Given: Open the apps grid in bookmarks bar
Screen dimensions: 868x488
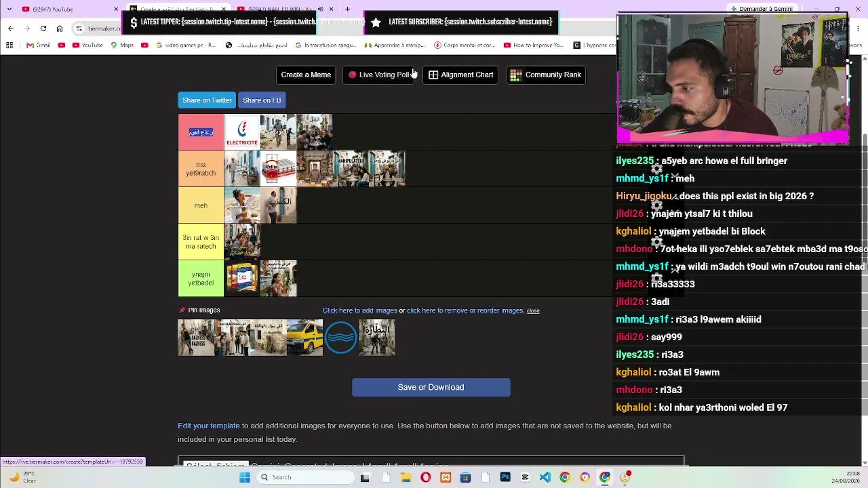Looking at the screenshot, I should pos(9,45).
